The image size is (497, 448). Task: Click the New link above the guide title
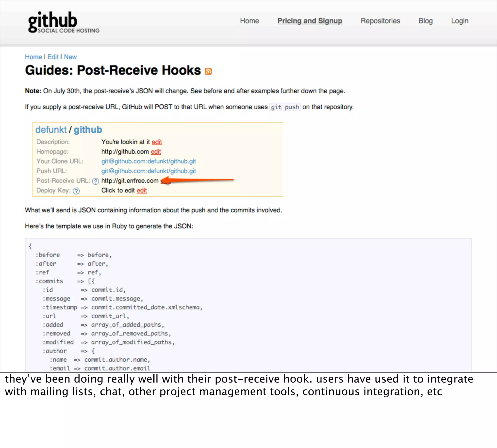point(70,57)
